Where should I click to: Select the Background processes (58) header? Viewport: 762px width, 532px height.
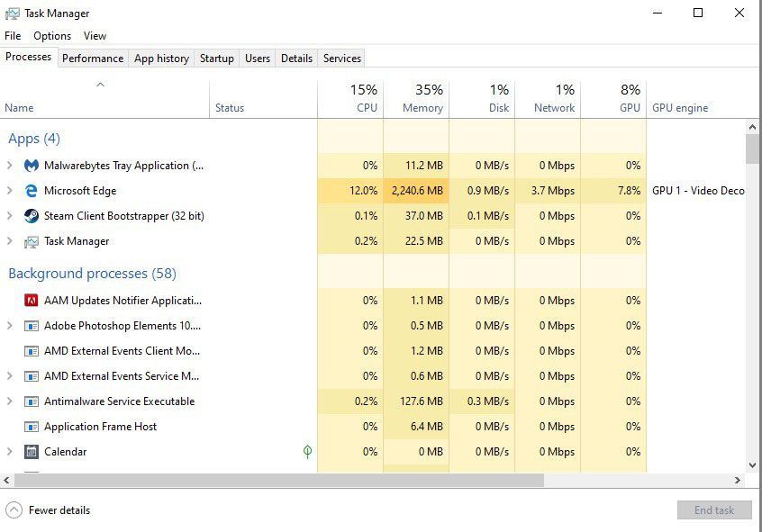pos(93,274)
